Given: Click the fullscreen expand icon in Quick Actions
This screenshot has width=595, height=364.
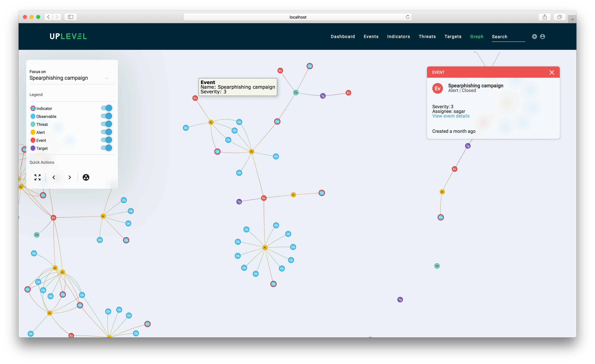Looking at the screenshot, I should pos(37,177).
